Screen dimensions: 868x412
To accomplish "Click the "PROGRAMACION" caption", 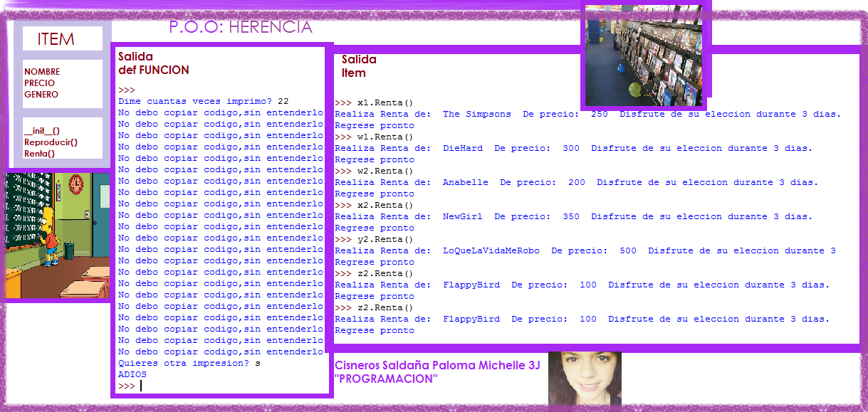I will click(x=386, y=379).
